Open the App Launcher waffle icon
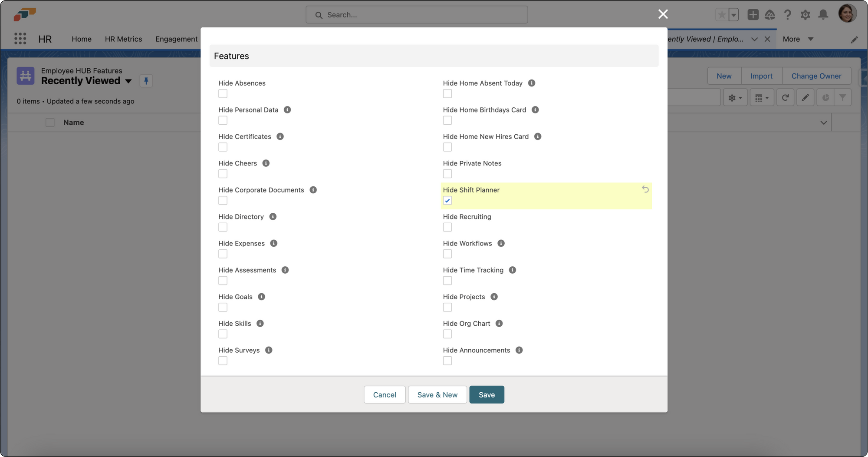Screen dimensions: 868x457 click(20, 39)
